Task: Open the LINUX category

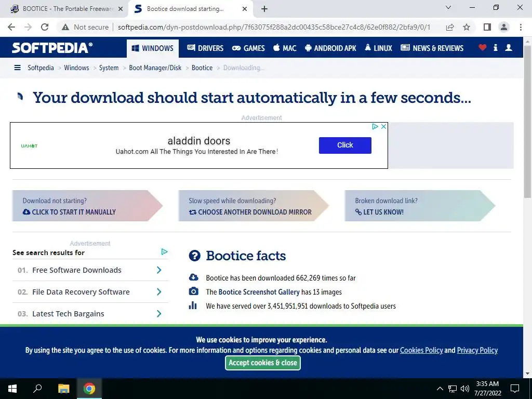Action: 378,48
